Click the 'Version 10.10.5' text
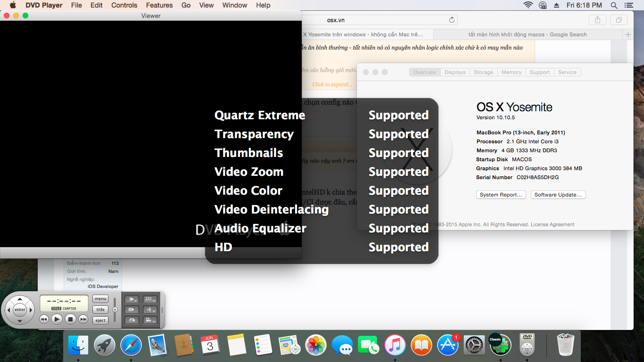This screenshot has width=644, height=362. [495, 117]
